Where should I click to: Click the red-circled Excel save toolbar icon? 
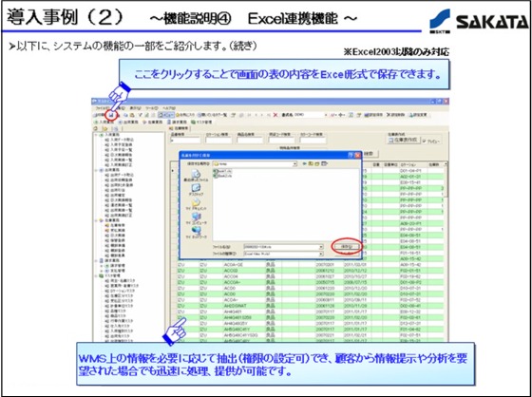(110, 115)
